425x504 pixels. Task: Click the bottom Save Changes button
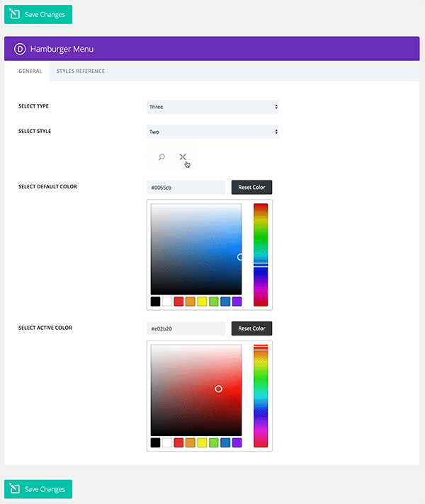click(38, 489)
